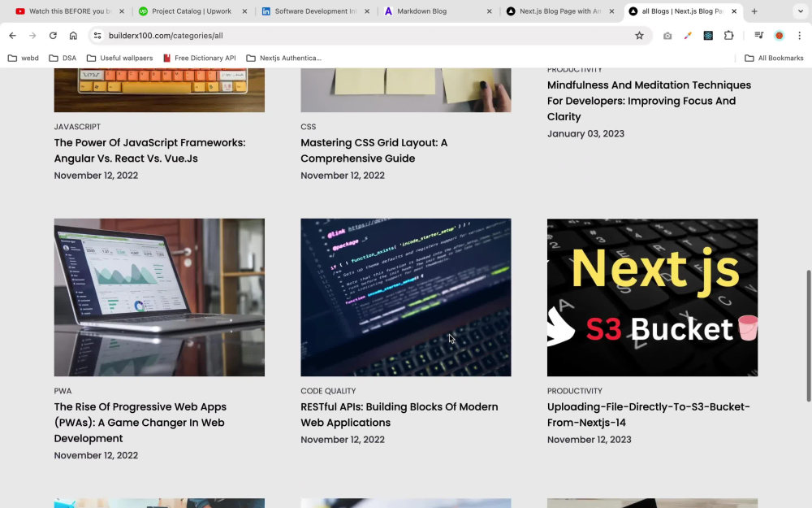The height and width of the screenshot is (508, 812).
Task: Click the code screen thumbnail image
Action: tap(405, 297)
